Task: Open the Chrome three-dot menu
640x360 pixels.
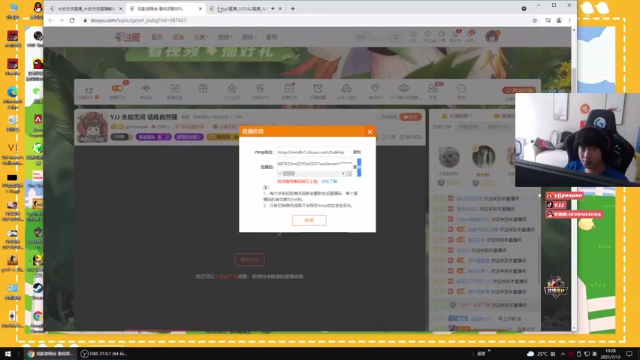Action: (x=569, y=20)
